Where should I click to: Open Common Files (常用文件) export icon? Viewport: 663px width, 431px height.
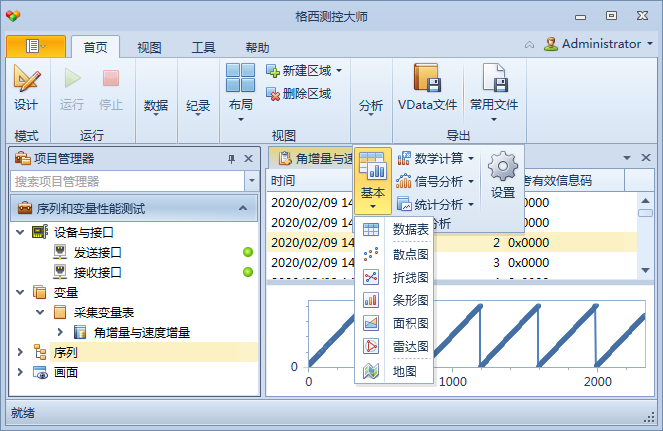point(495,78)
